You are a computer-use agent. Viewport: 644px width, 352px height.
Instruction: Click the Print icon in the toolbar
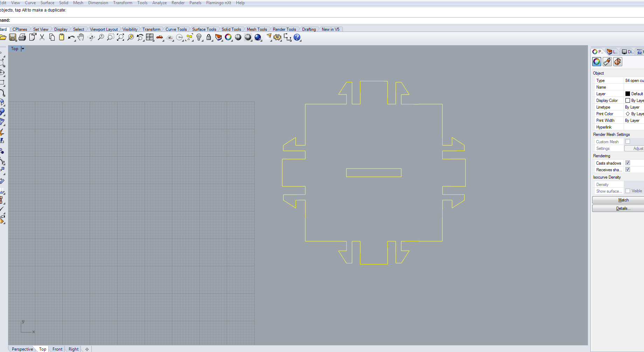pos(22,37)
